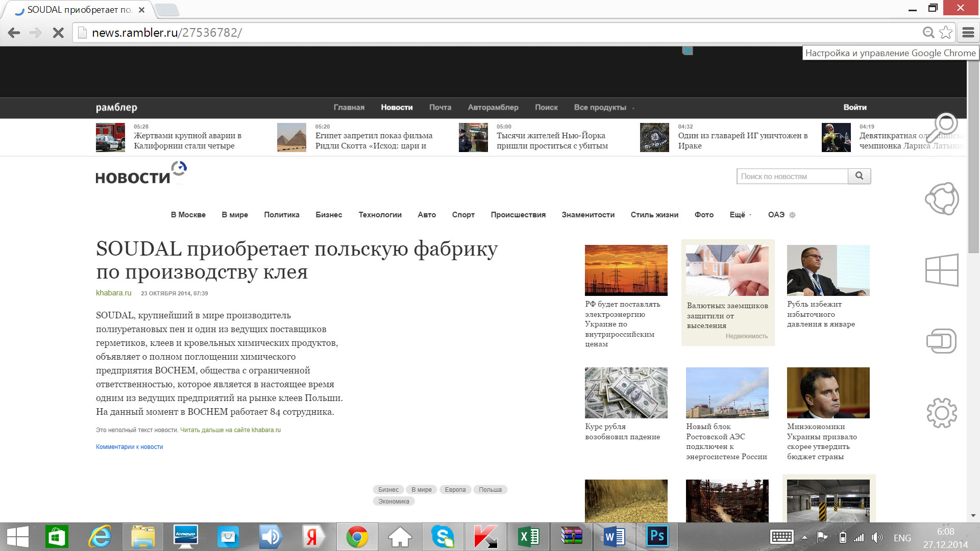Click the Европа tag
Image resolution: width=980 pixels, height=551 pixels.
455,490
